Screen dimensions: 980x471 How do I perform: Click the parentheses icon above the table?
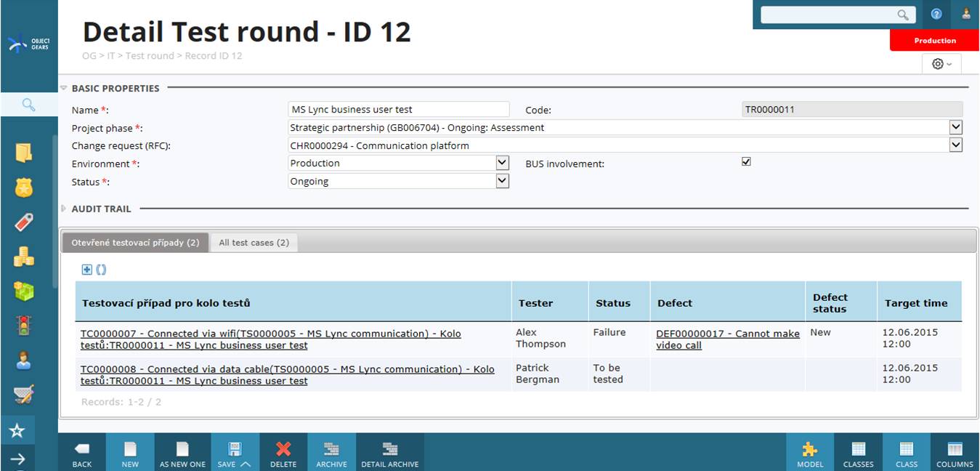pos(101,270)
